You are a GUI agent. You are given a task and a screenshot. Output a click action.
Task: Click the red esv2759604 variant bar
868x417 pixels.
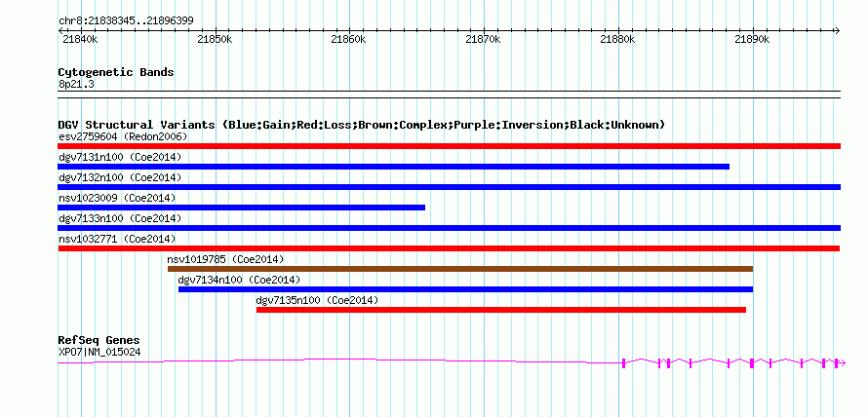[449, 146]
